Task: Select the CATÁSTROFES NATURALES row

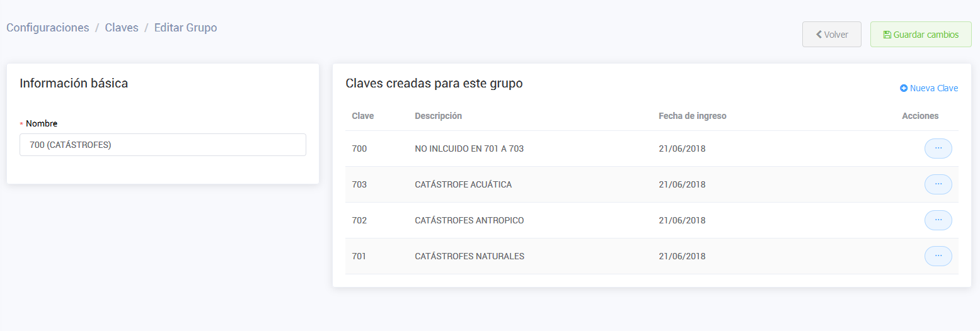Action: [470, 256]
